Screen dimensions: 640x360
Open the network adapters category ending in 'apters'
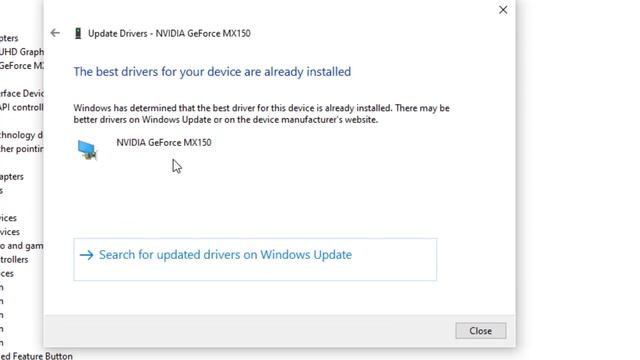(x=12, y=177)
